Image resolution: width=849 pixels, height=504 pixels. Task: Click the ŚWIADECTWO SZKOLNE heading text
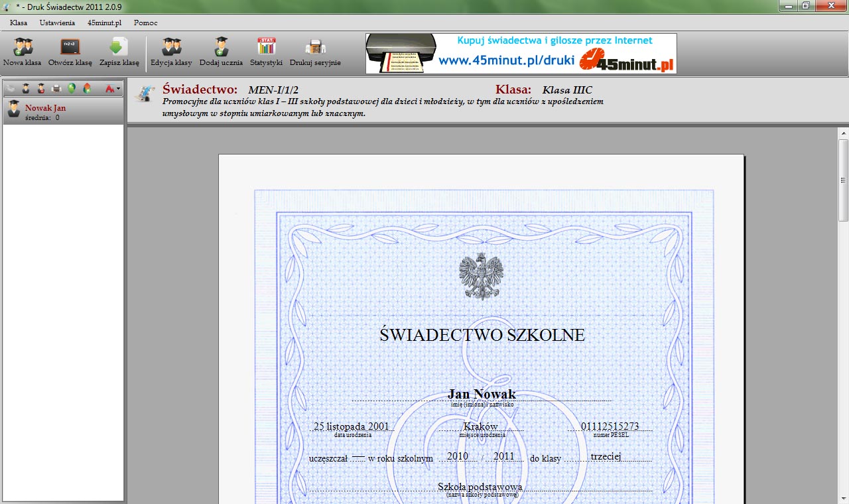(x=482, y=335)
